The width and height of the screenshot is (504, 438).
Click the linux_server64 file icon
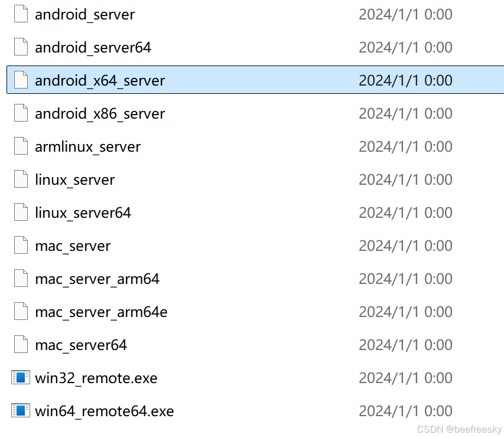21,213
